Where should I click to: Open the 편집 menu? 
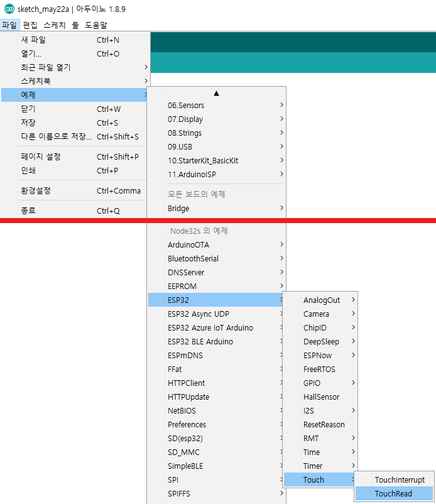30,25
